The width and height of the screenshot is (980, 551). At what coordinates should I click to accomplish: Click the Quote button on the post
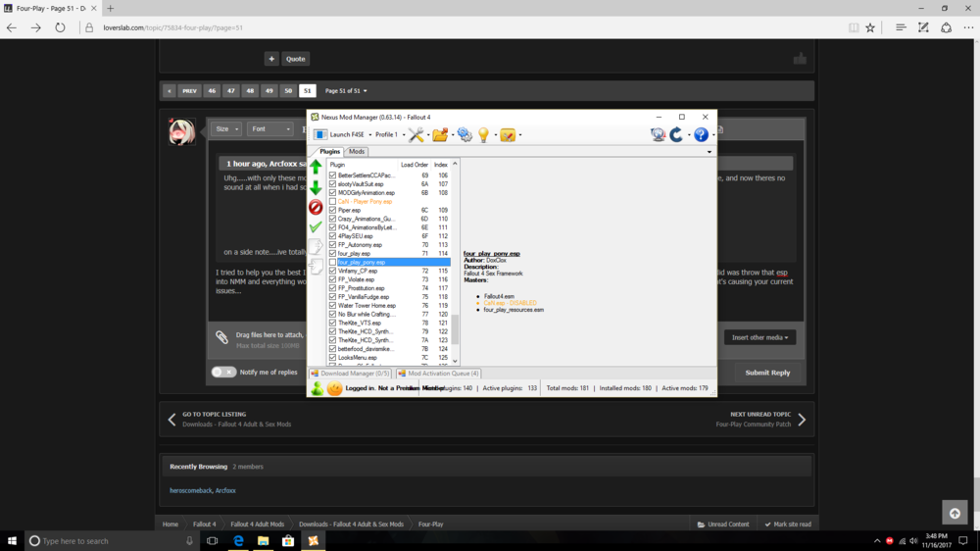pyautogui.click(x=296, y=59)
